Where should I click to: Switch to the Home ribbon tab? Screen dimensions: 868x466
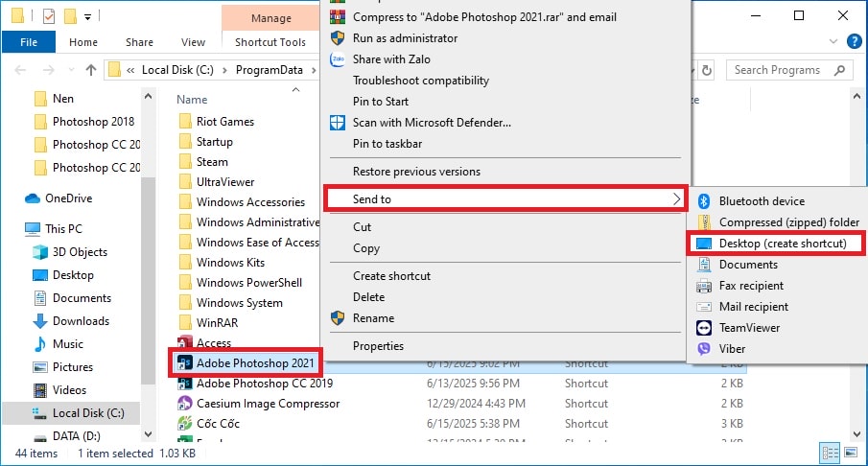pyautogui.click(x=83, y=42)
